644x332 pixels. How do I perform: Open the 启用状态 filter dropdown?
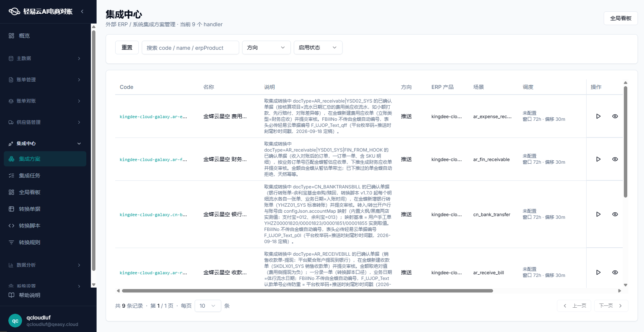(318, 47)
